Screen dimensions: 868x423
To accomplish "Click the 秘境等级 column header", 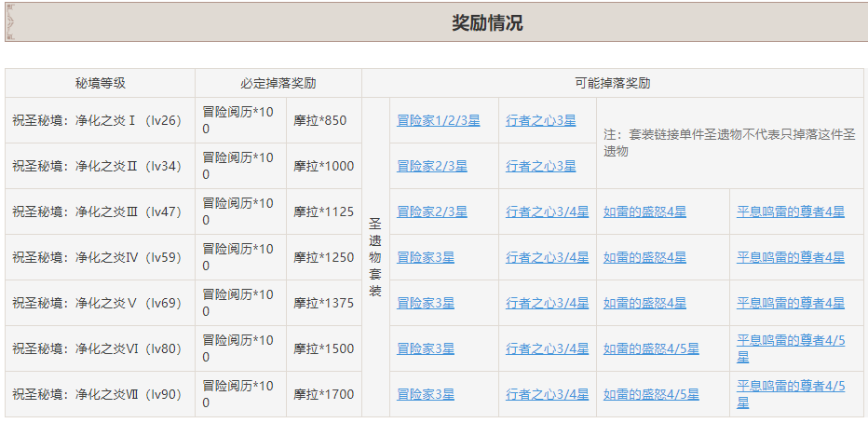I will [x=100, y=83].
